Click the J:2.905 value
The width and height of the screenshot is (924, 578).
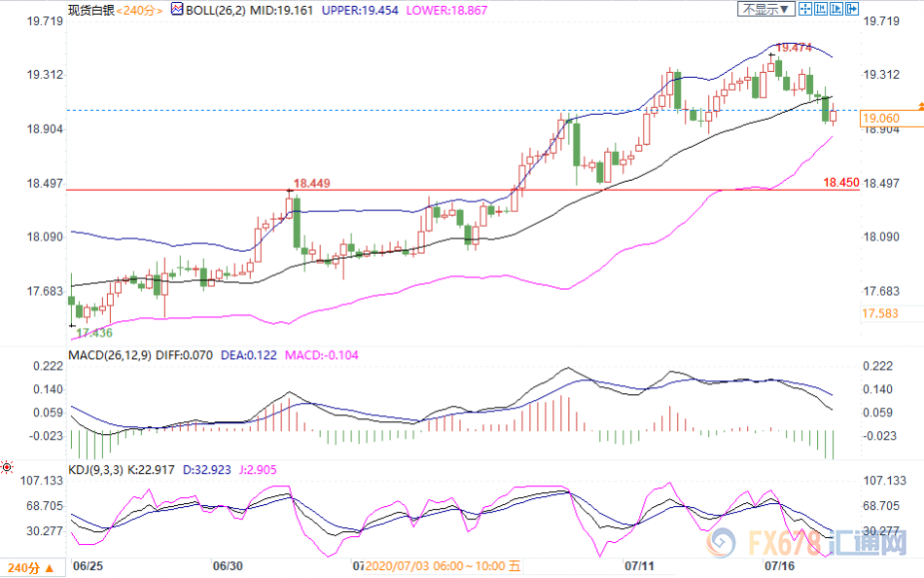[258, 469]
